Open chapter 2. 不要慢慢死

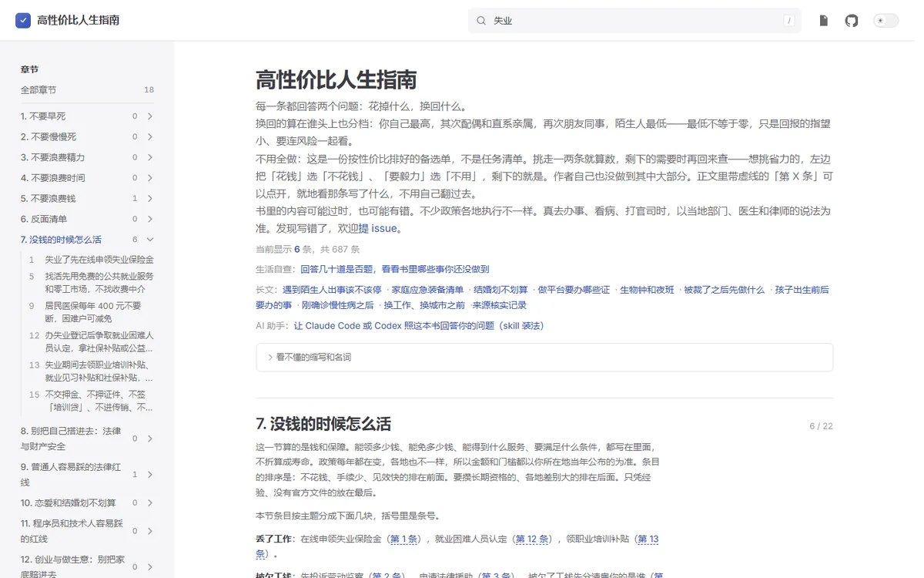(x=49, y=136)
